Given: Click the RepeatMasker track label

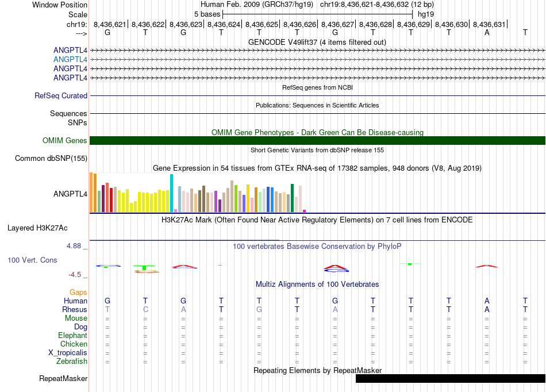Looking at the screenshot, I should (63, 378).
